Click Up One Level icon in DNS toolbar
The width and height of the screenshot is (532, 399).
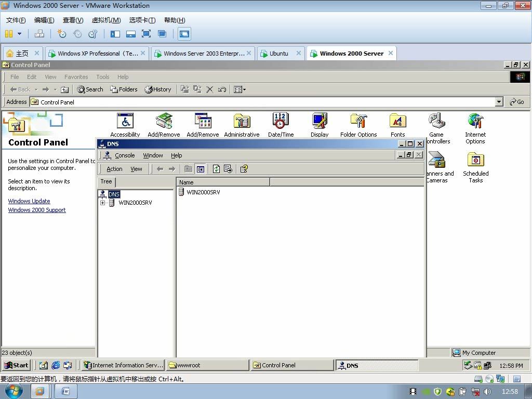(x=188, y=169)
